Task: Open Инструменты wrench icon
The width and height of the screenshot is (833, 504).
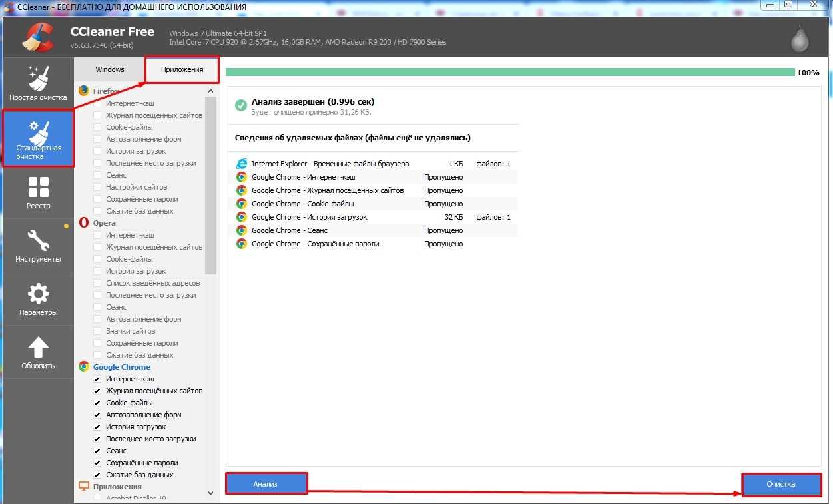Action: point(38,240)
